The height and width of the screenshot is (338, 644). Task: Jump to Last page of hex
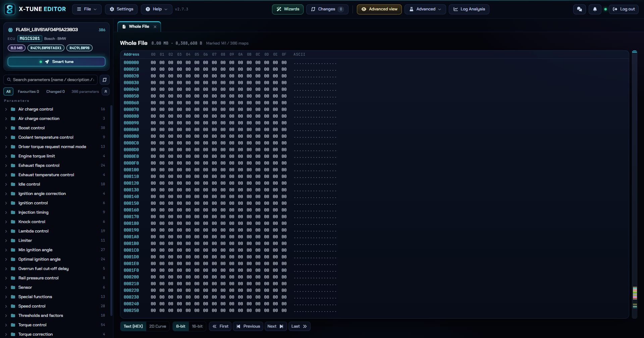coord(299,326)
